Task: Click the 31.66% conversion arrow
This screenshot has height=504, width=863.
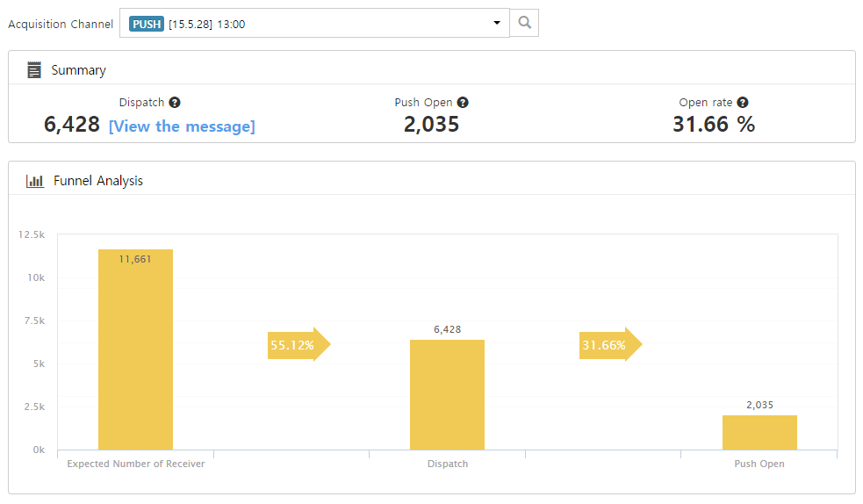Action: click(610, 345)
